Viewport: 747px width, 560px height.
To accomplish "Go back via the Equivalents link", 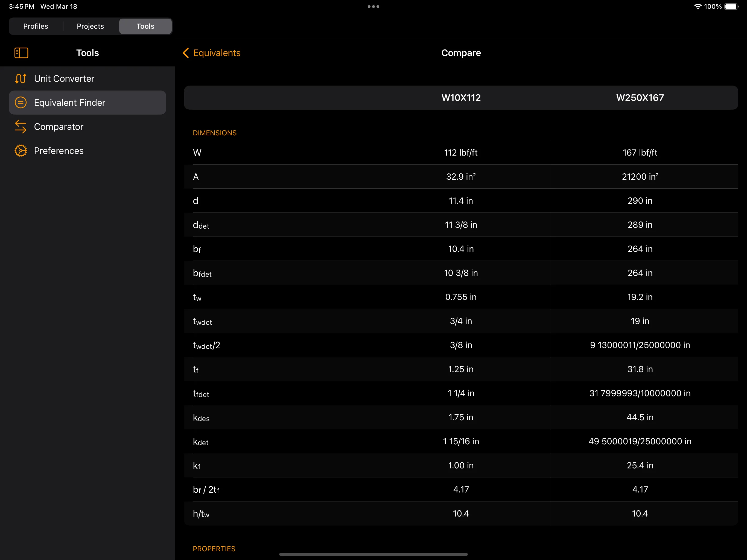I will [217, 53].
